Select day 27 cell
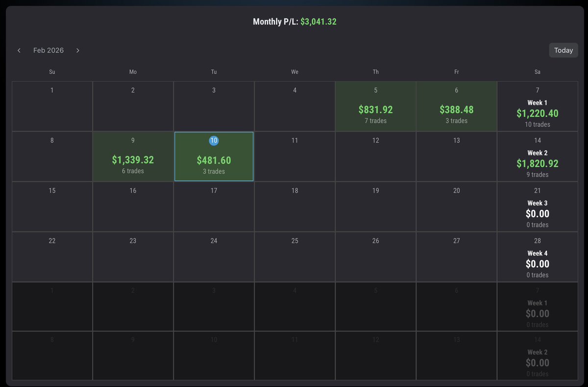The image size is (588, 387). [x=457, y=257]
